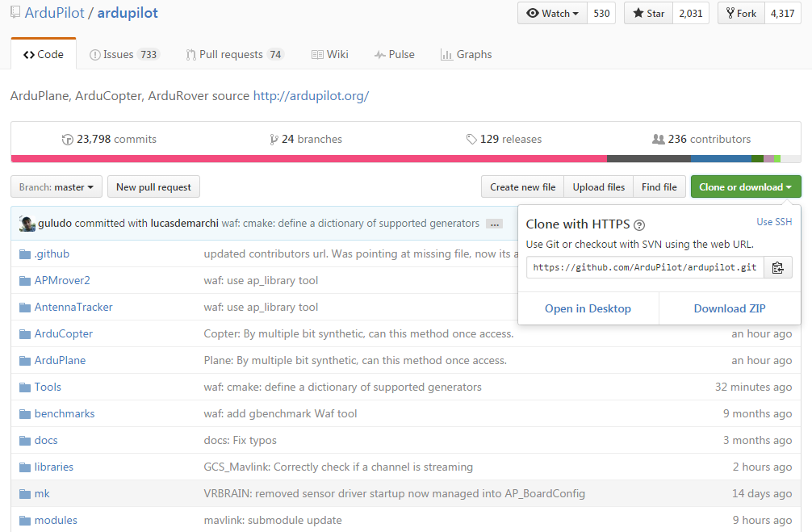Click the branches icon
The height and width of the screenshot is (532, 812).
[x=274, y=140]
